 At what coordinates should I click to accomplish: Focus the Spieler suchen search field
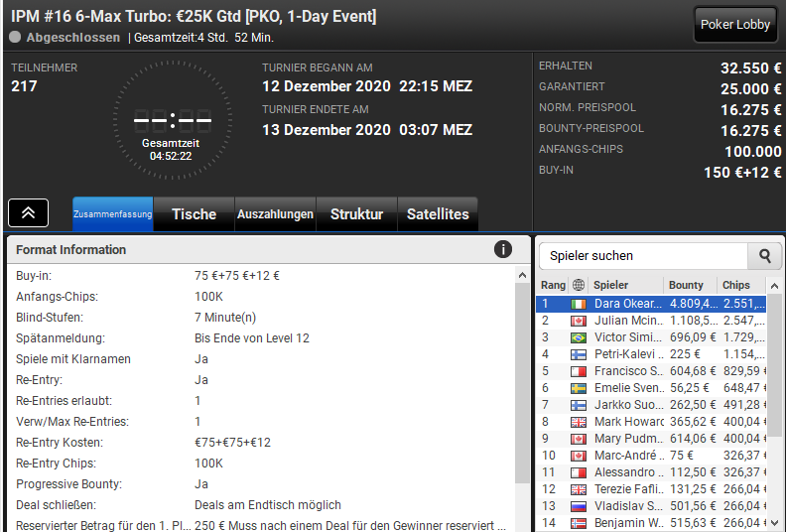pyautogui.click(x=643, y=256)
